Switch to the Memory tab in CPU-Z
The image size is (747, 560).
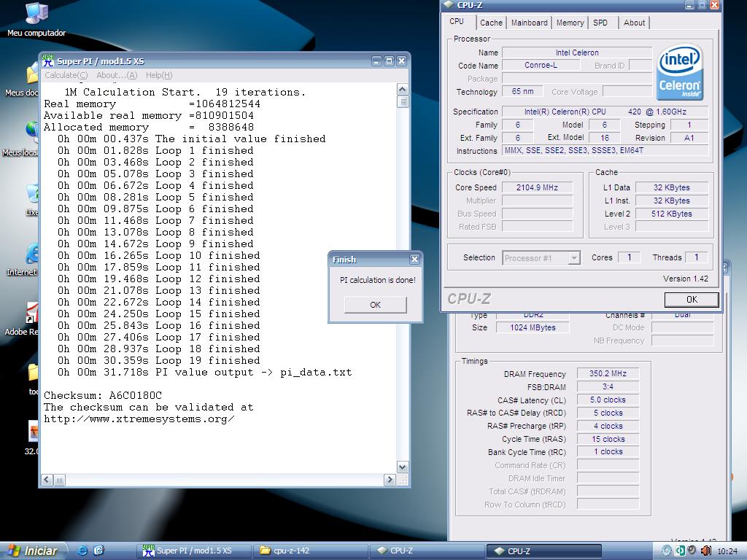(570, 23)
